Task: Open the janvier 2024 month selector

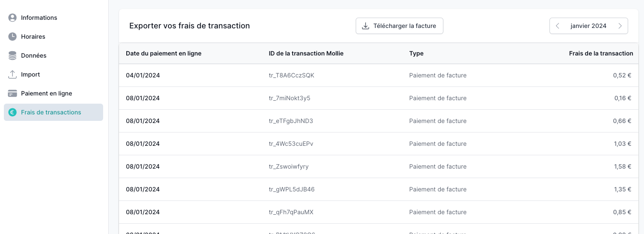Action: coord(588,26)
